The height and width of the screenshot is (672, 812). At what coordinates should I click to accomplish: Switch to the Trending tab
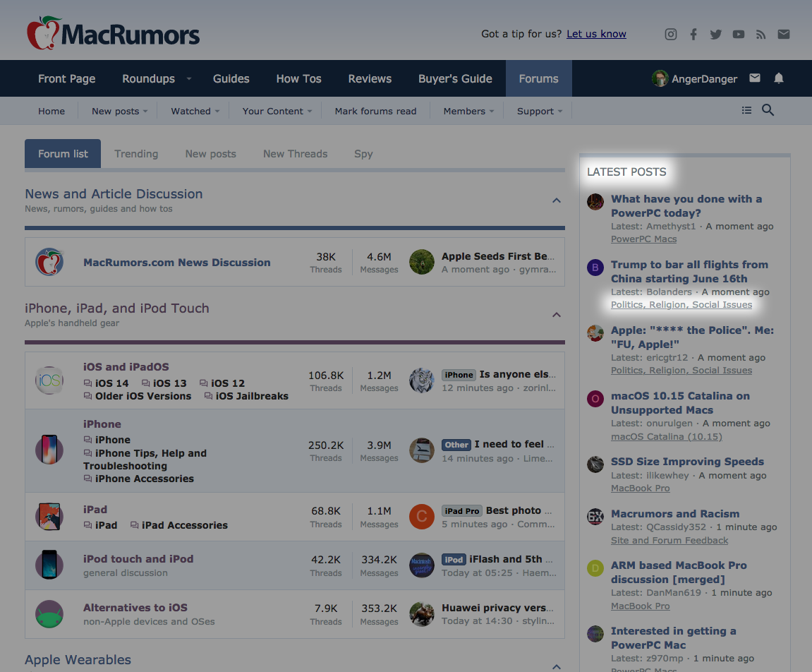click(x=136, y=154)
